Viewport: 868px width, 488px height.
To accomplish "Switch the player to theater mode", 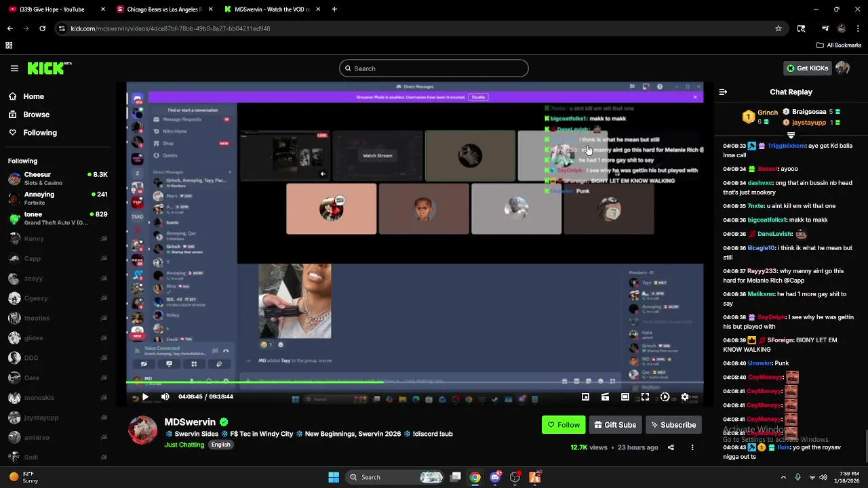I will coord(625,397).
